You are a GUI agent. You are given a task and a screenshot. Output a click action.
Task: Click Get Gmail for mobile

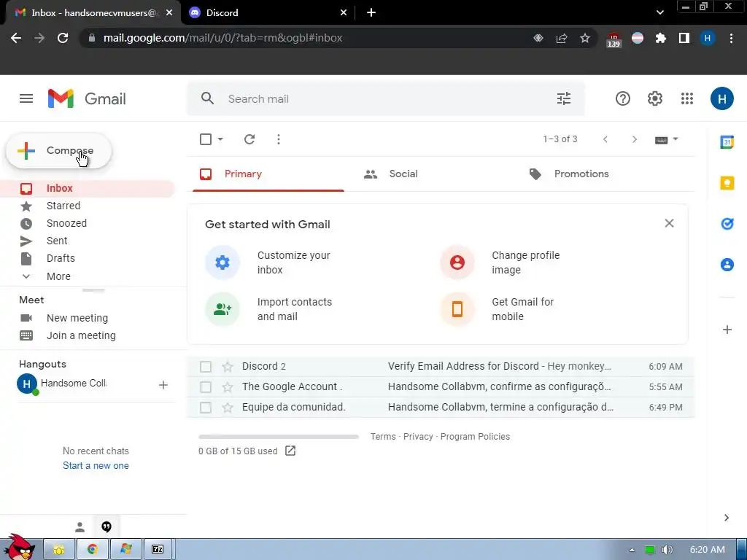522,309
